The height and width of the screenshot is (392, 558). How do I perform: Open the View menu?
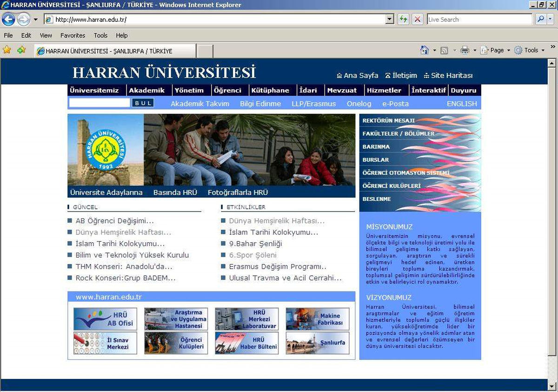pos(46,35)
